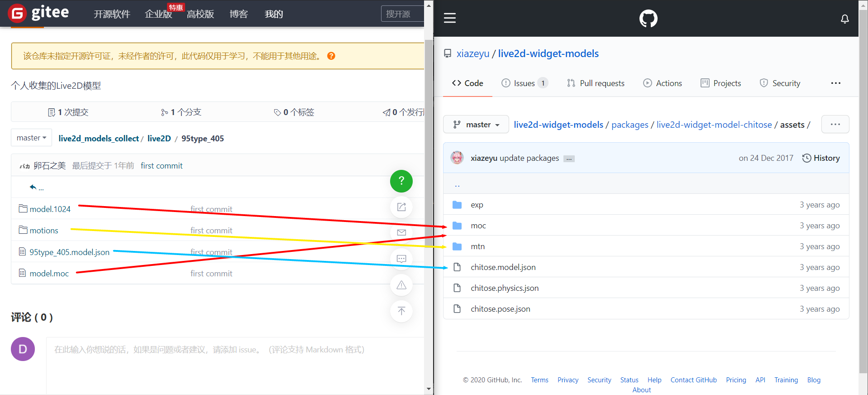Open live2D breadcrumb link on Gitee
This screenshot has width=868, height=395.
[x=159, y=138]
